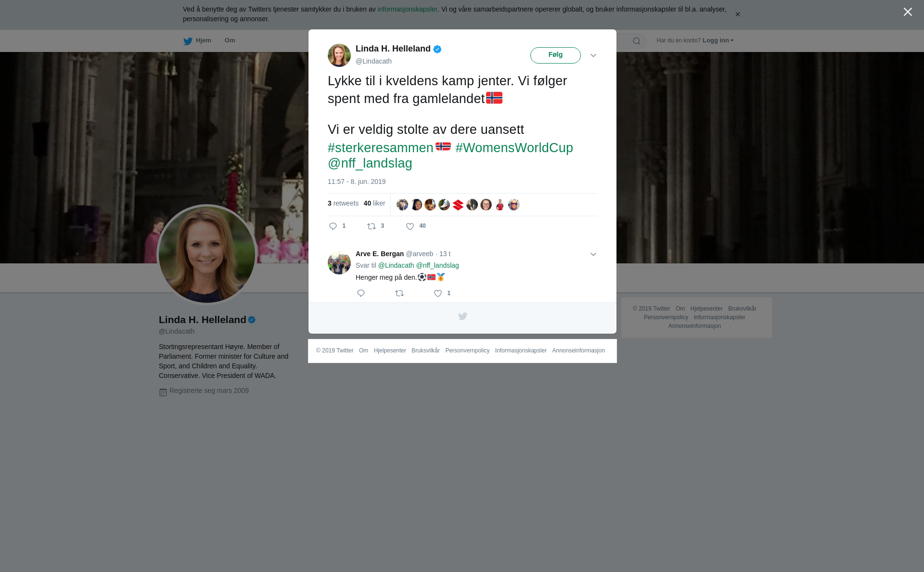924x572 pixels.
Task: Open the informasjonskapsler link in banner
Action: [x=407, y=9]
